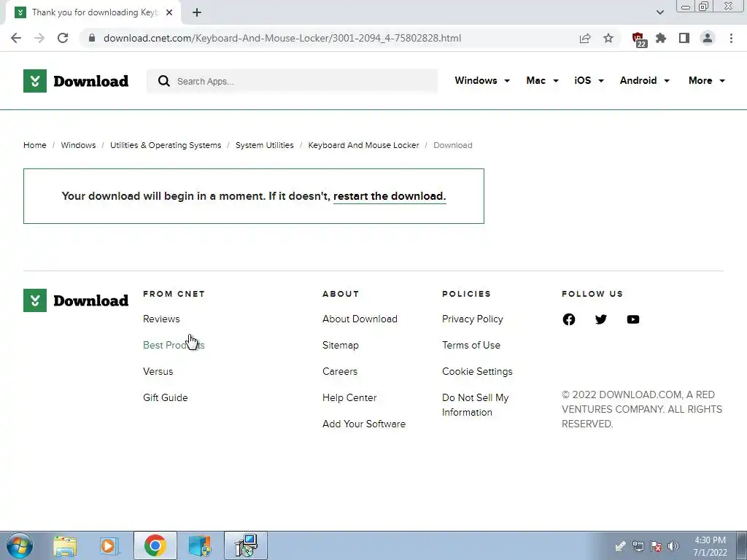Open the Privacy Policy link
The height and width of the screenshot is (560, 747).
[x=472, y=319]
